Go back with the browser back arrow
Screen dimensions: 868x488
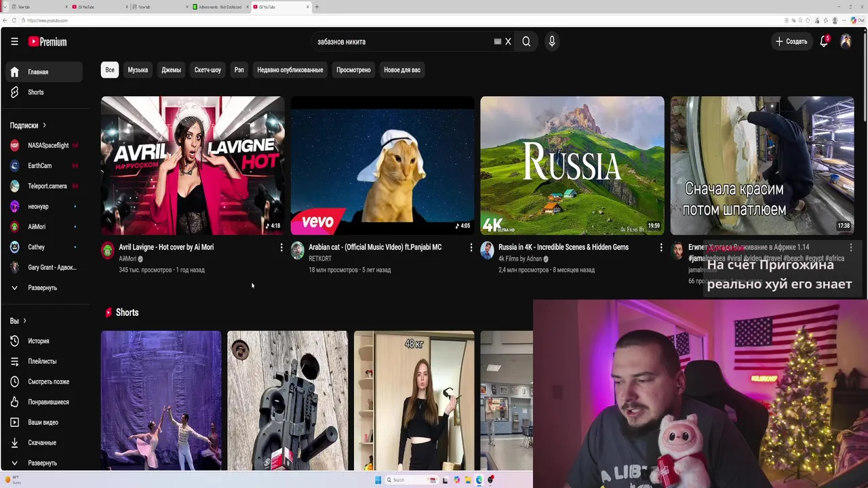click(5, 20)
